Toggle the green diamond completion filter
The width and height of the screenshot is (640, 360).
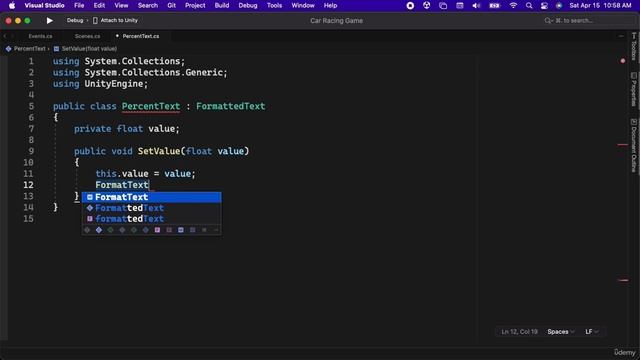point(110,230)
